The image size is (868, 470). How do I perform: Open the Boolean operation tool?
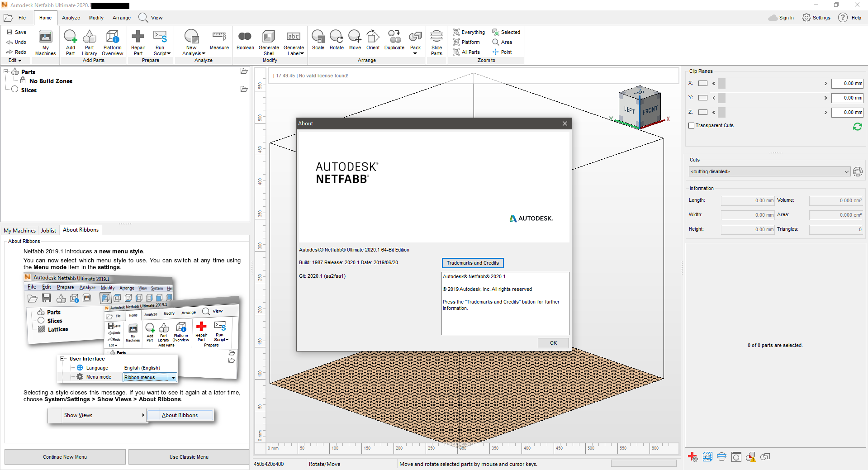[245, 40]
